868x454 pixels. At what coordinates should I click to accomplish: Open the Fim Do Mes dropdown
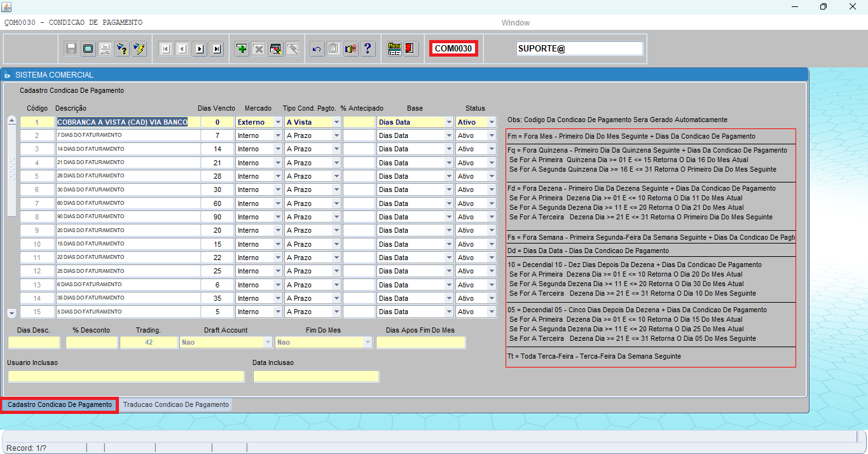(x=368, y=342)
